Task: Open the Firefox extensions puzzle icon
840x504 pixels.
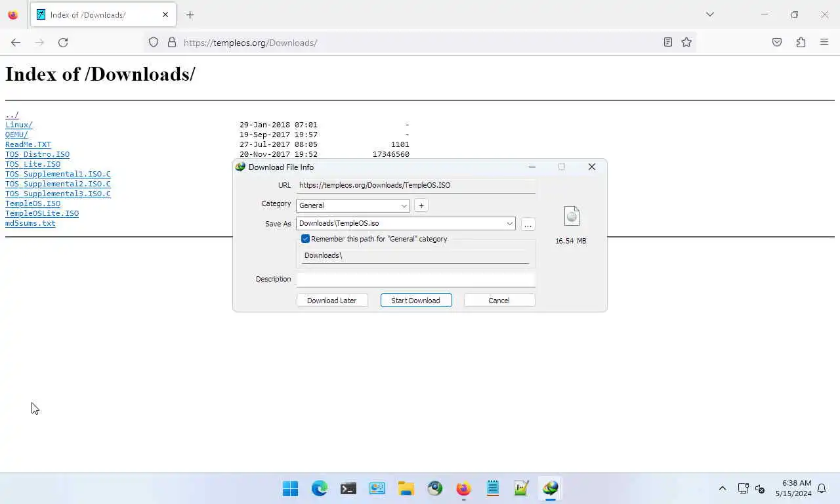Action: [801, 42]
